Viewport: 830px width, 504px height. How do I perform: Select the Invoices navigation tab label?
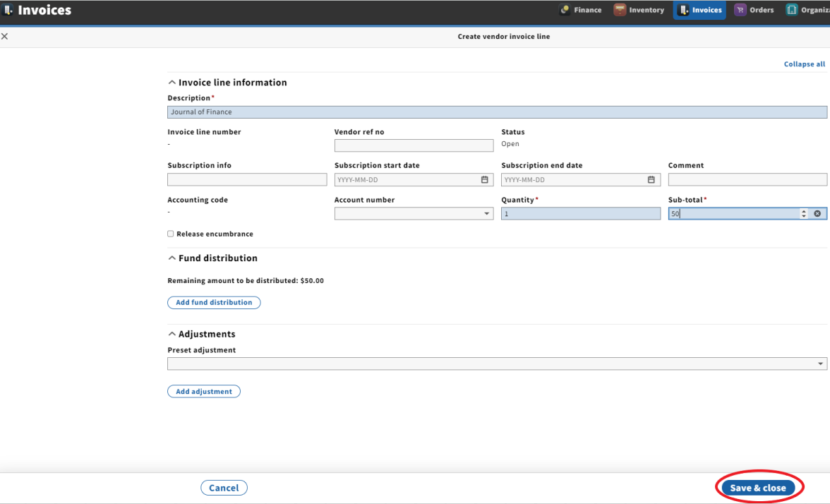[x=706, y=10]
